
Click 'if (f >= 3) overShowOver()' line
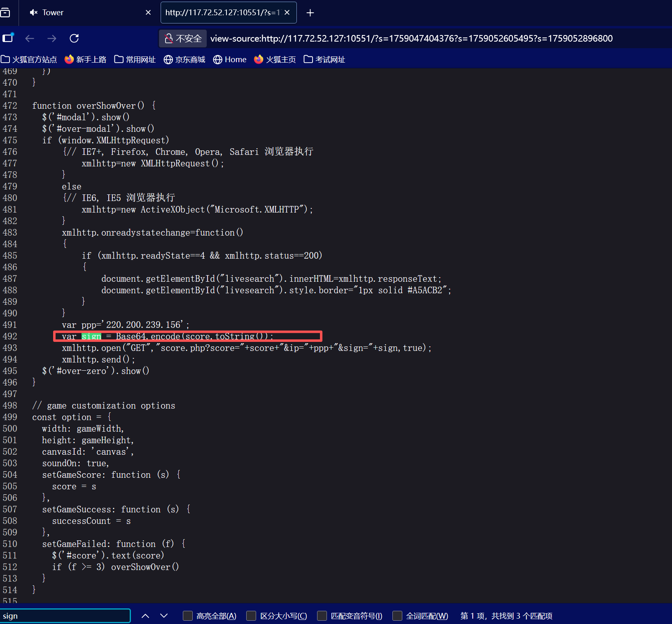coord(116,567)
